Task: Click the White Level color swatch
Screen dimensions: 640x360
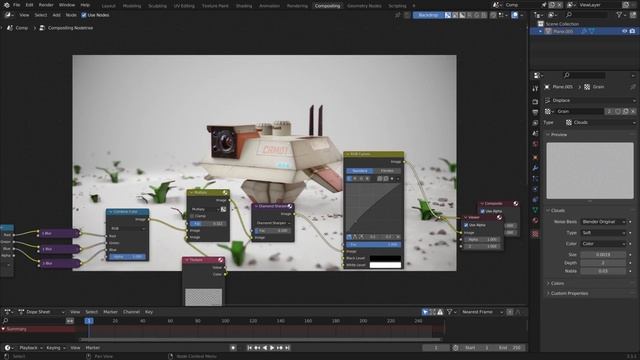Action: pos(385,265)
